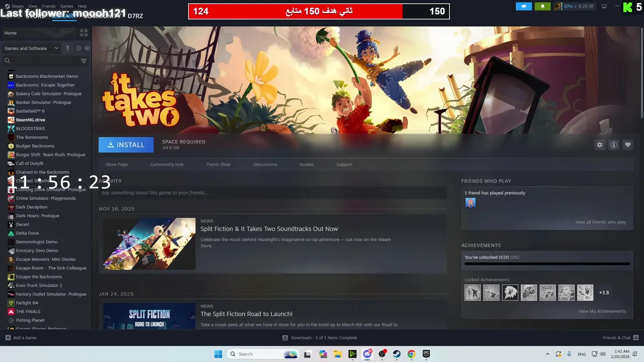Viewport: 644px width, 362px height.
Task: Click the Farlight 84 game icon
Action: click(11, 303)
